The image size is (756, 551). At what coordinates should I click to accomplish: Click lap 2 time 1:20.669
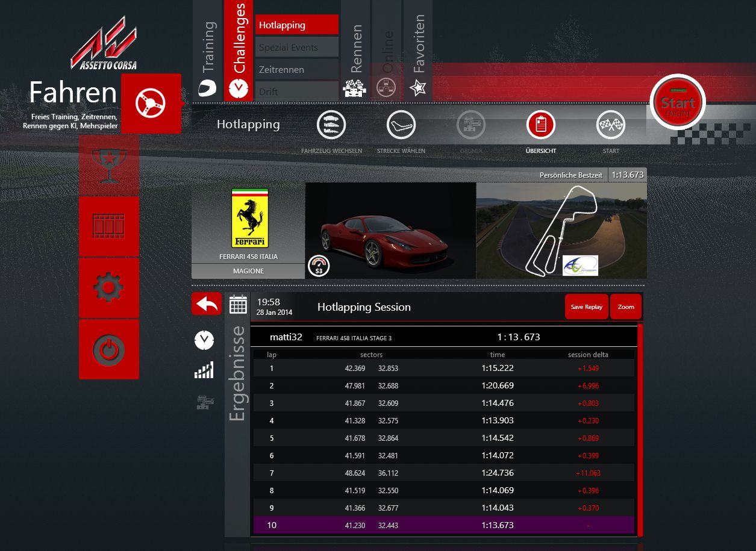coord(498,385)
